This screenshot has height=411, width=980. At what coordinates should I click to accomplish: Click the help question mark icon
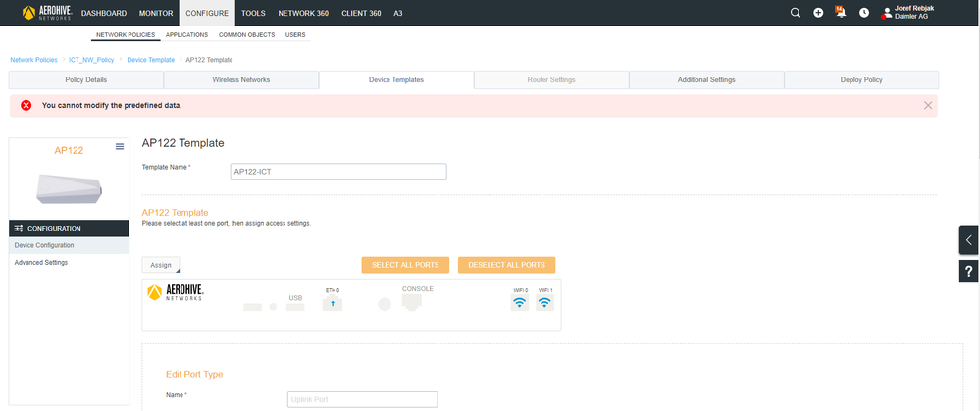[x=969, y=272]
